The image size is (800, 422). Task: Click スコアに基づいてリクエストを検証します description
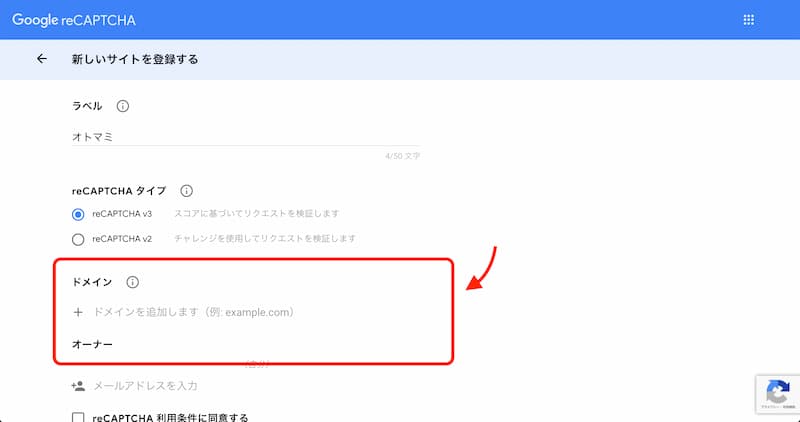tap(257, 213)
